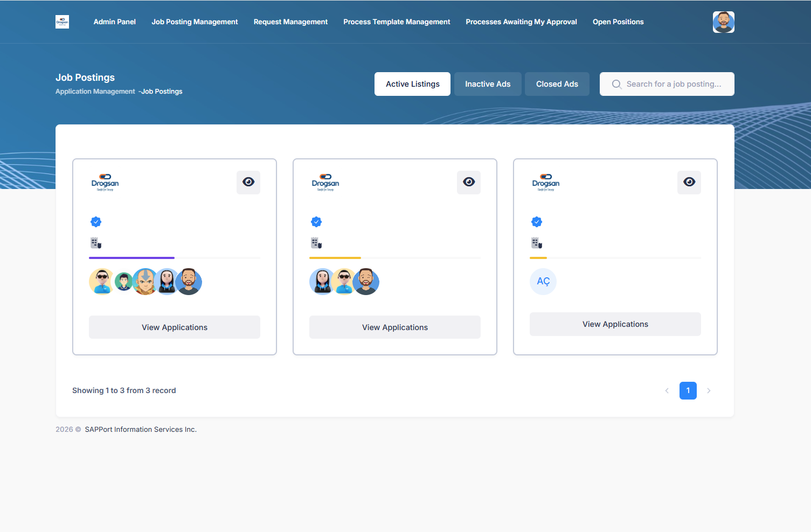Click the purple progress bar on first card
Viewport: 811px width, 532px height.
[132, 258]
